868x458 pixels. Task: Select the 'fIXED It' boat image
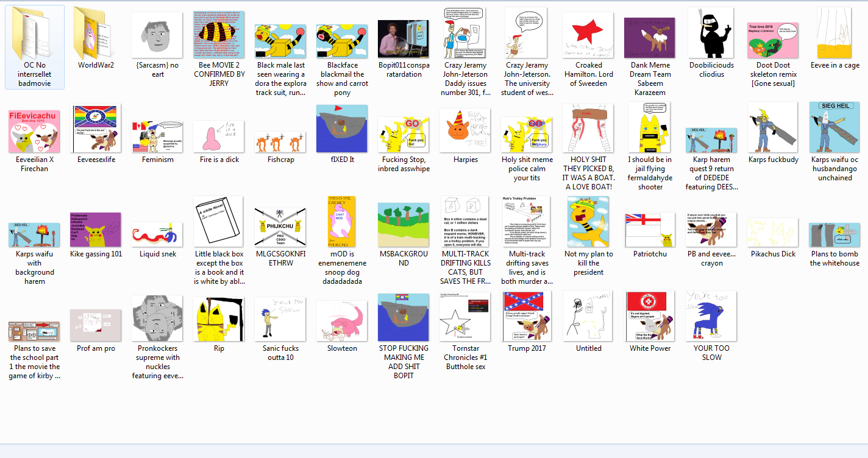[342, 129]
